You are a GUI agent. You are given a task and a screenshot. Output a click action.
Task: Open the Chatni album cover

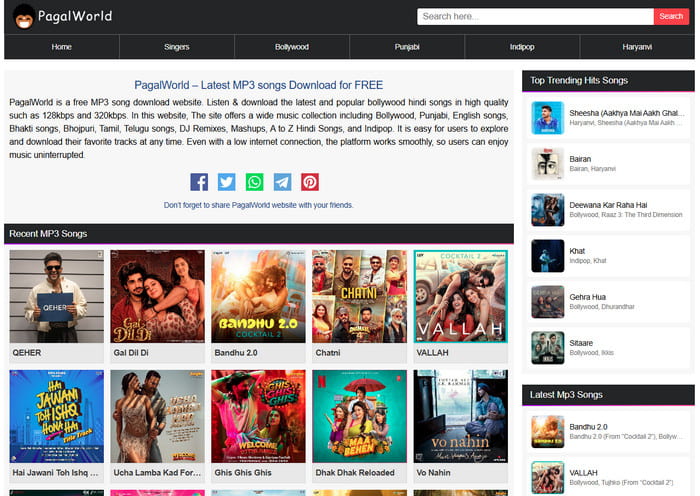point(359,296)
